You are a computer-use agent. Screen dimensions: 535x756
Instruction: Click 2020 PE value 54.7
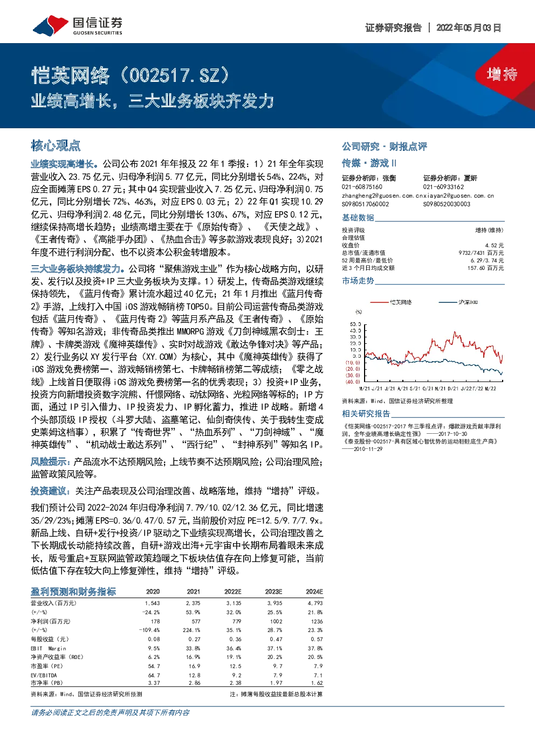154,667
